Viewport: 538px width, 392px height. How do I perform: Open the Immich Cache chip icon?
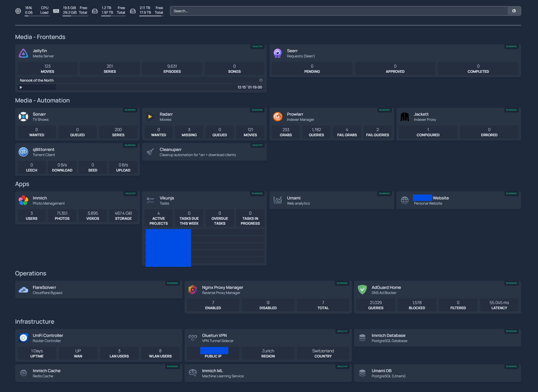point(24,373)
